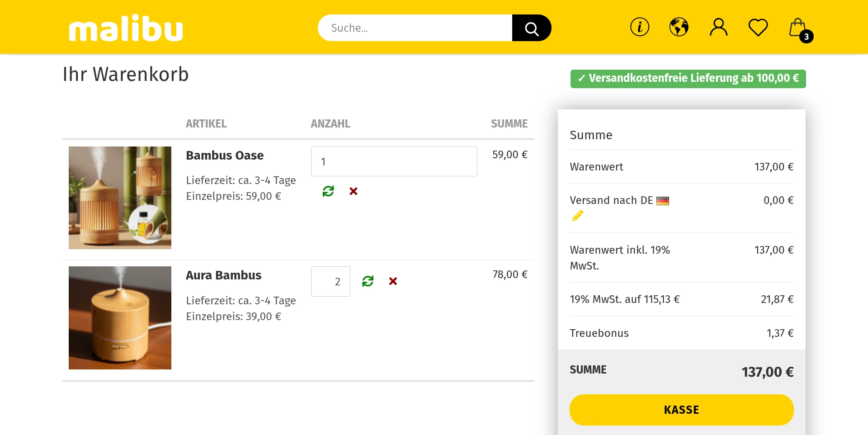View the Aura Bambus product image
Screen dimensions: 868x435
click(x=120, y=318)
